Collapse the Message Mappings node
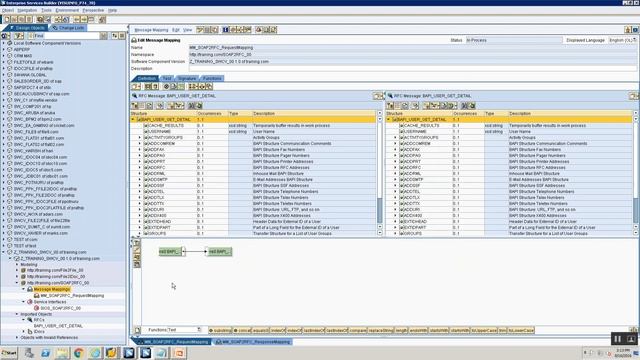This screenshot has width=640, height=360. 23,289
